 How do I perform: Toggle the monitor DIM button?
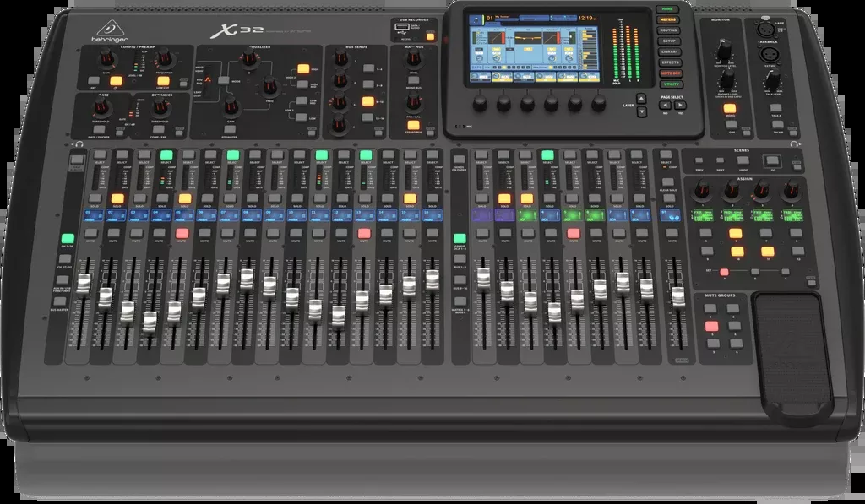[x=731, y=126]
